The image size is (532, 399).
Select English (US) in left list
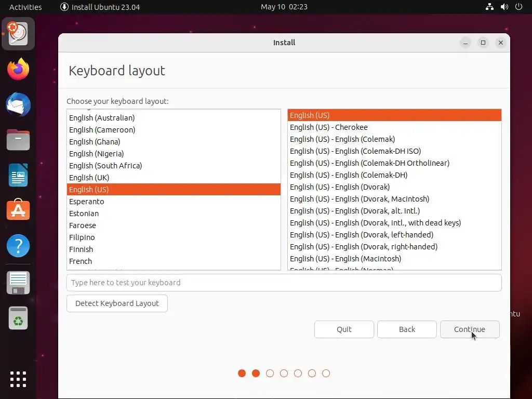pos(174,189)
